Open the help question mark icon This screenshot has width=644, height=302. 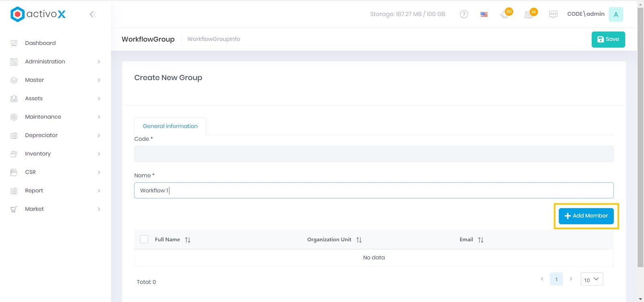click(464, 14)
